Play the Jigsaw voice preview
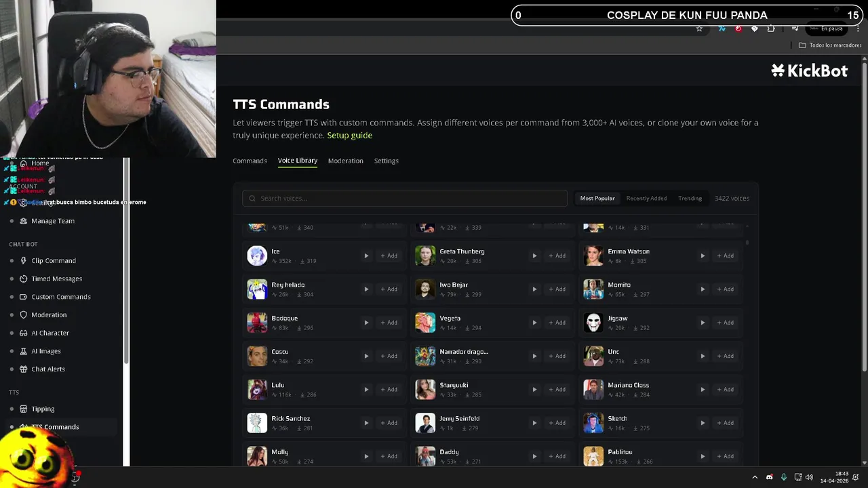The image size is (868, 488). pos(703,323)
